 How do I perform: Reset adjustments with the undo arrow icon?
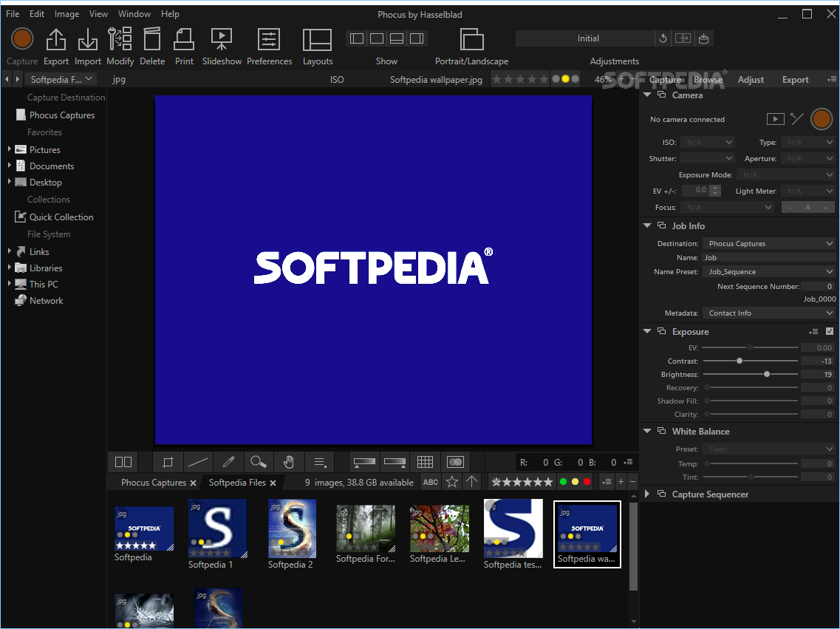pyautogui.click(x=663, y=38)
